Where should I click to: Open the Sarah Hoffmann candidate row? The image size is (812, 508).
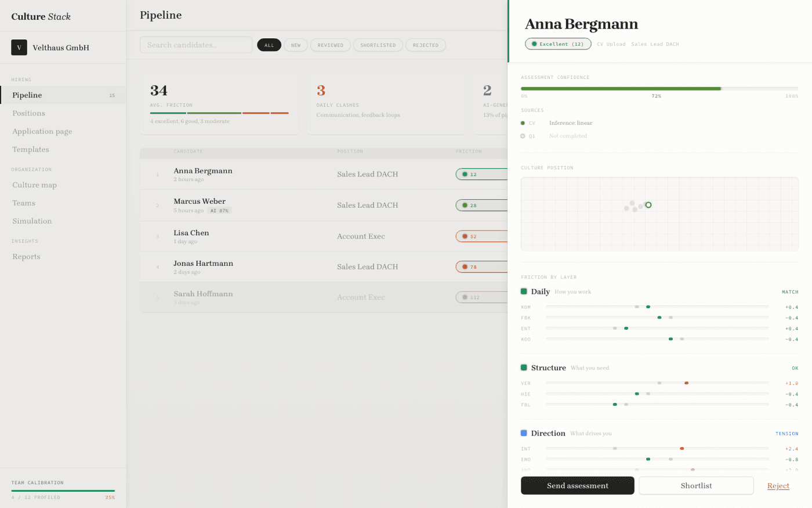324,297
